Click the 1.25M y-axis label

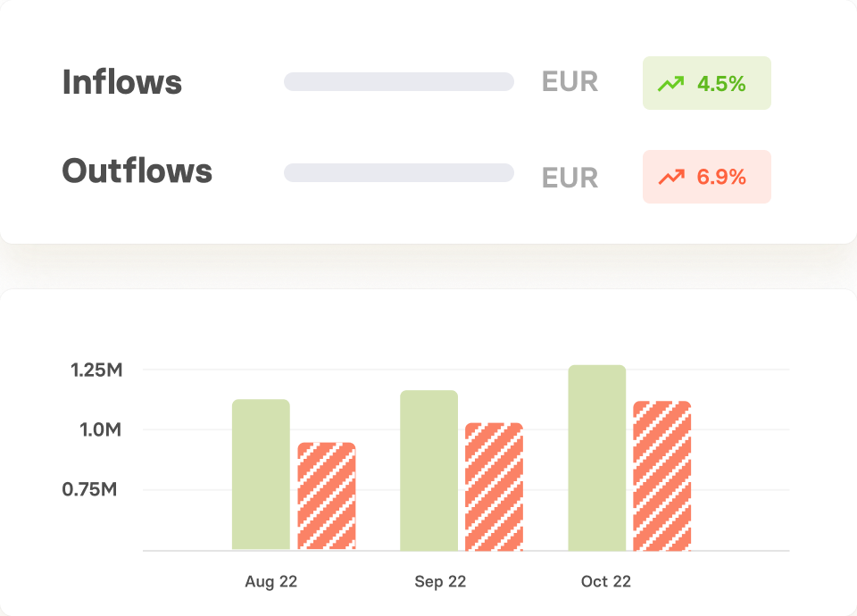coord(96,370)
